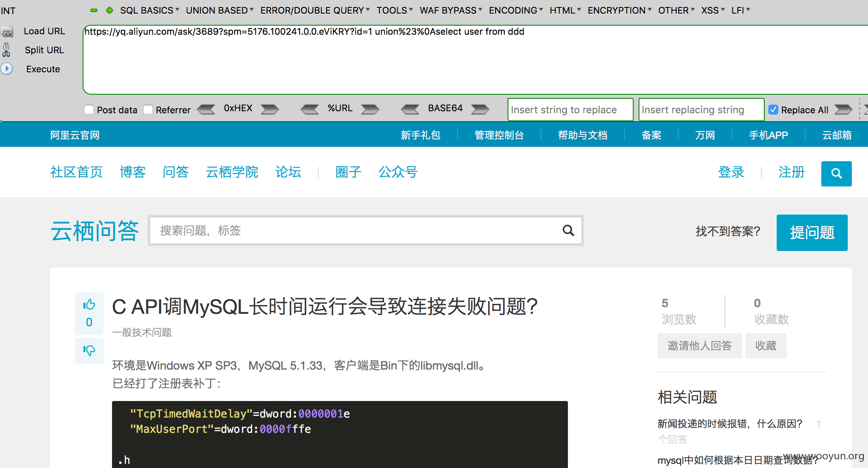Open 阿里云官网 link in top bar
868x468 pixels.
coord(75,135)
